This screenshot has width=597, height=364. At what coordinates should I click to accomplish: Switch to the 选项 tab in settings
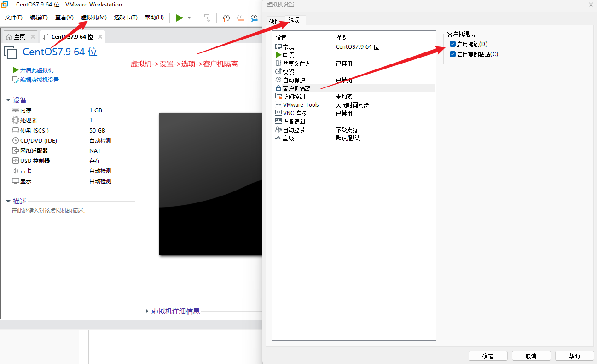[x=295, y=20]
